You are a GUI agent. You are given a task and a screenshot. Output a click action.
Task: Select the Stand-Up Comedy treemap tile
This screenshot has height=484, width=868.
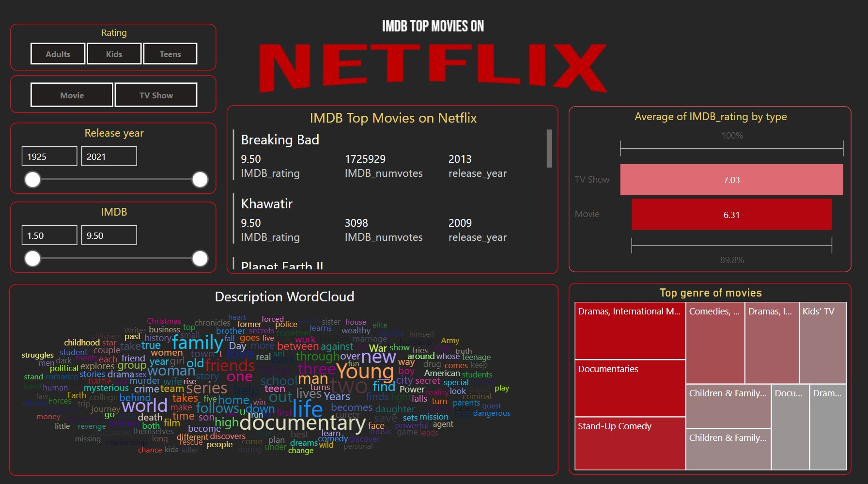pos(630,443)
